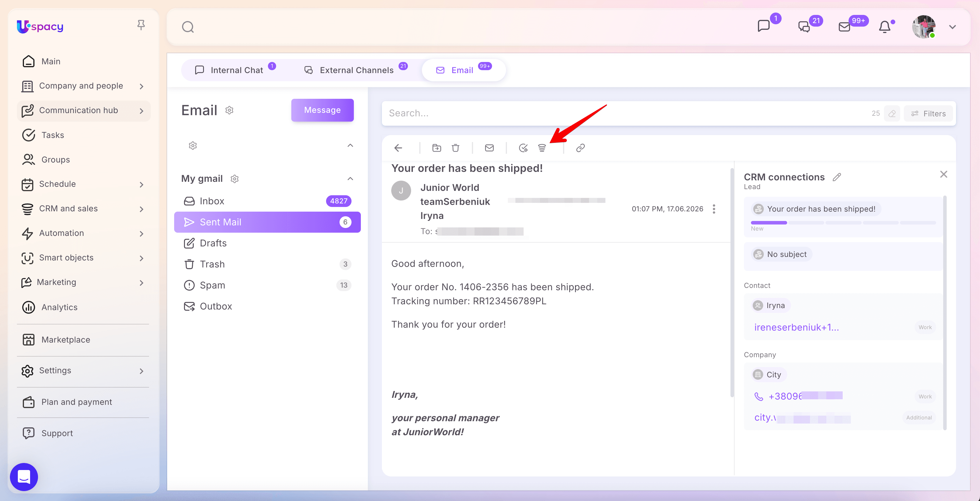Delete email with trash icon
Viewport: 980px width, 501px height.
pos(456,148)
